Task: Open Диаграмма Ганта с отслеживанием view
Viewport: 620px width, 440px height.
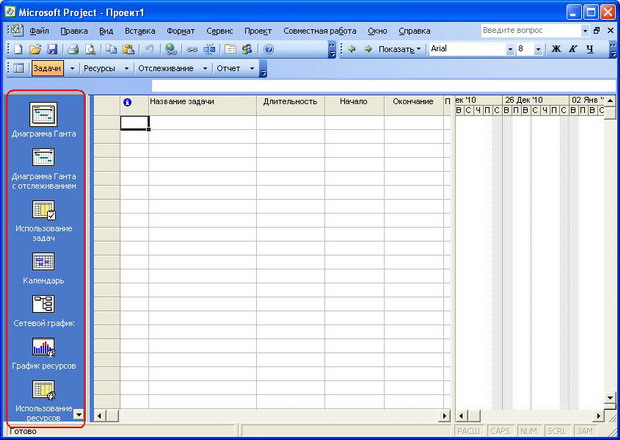Action: [x=43, y=169]
